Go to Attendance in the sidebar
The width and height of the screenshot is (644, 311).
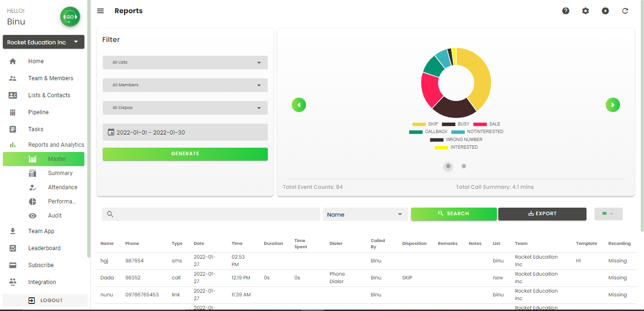[62, 187]
